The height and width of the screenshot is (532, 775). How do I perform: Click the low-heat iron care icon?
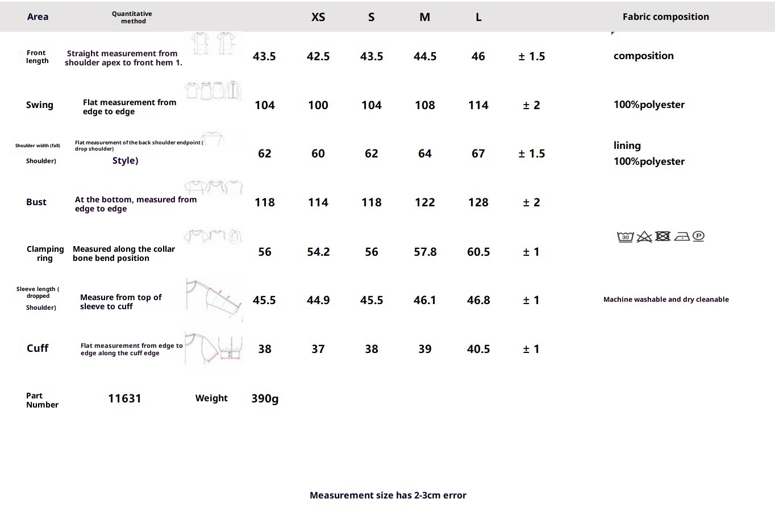tap(681, 236)
